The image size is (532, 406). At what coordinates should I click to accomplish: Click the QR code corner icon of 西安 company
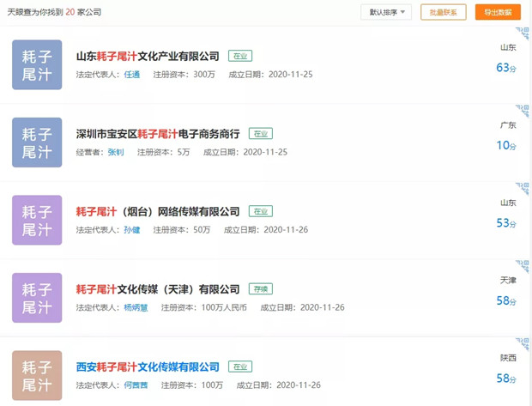click(523, 344)
